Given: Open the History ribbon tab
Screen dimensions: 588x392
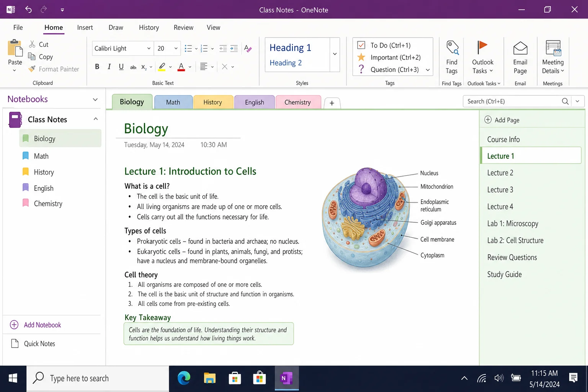Looking at the screenshot, I should pos(149,28).
